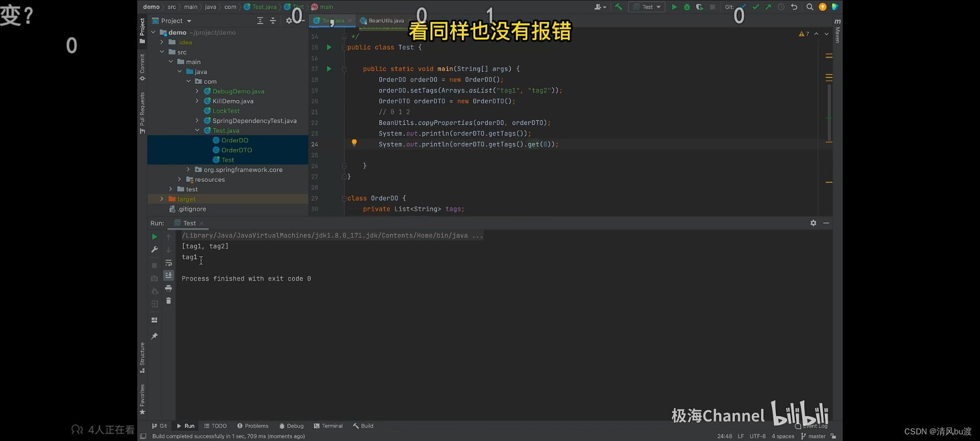Toggle the Commit side tool window tab

pyautogui.click(x=142, y=67)
